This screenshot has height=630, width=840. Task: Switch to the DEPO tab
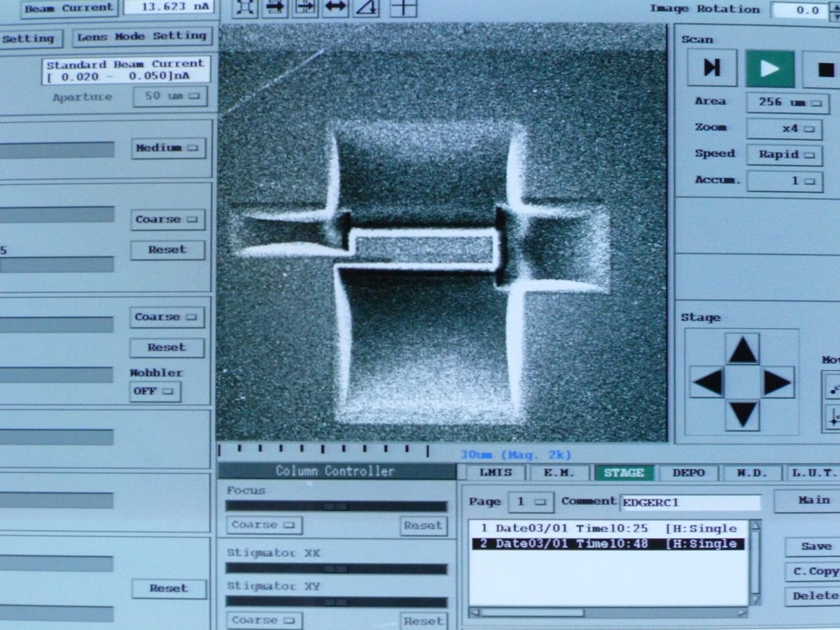(x=688, y=473)
